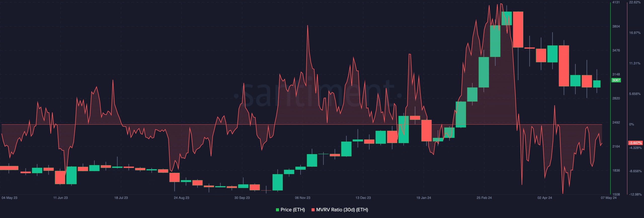Click the red MVRV Ratio legend swatch
This screenshot has height=218, width=644.
tap(313, 210)
